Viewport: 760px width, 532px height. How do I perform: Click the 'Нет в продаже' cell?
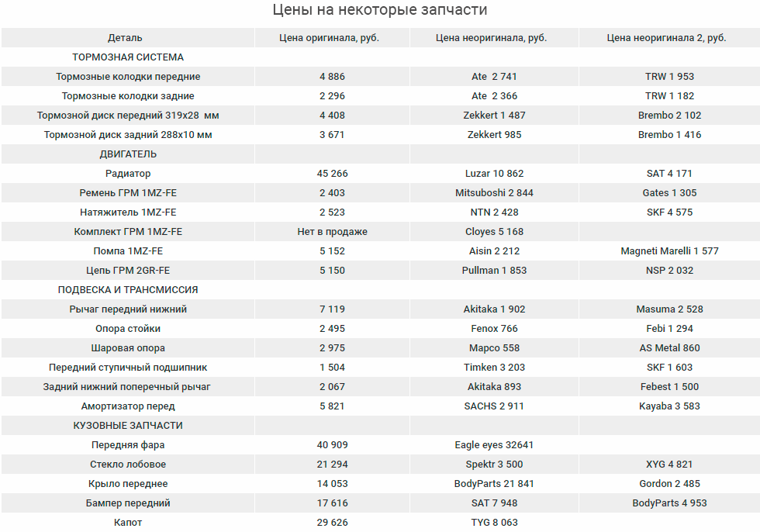click(332, 232)
